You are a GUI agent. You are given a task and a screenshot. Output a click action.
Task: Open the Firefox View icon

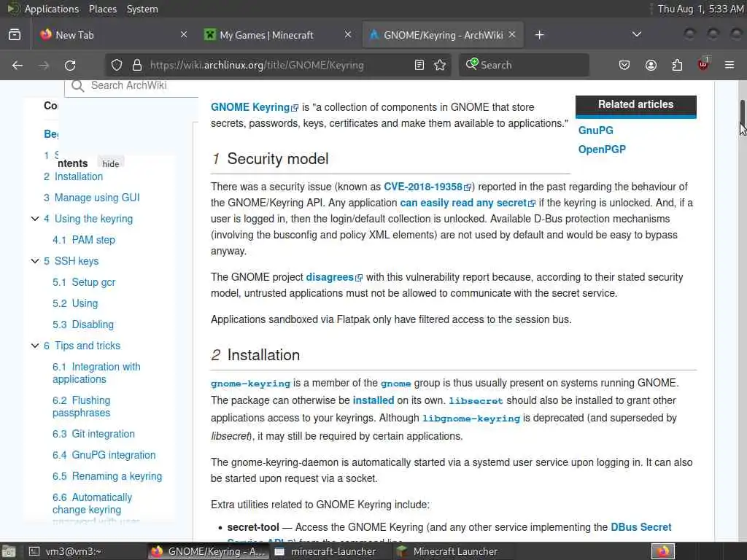pos(15,35)
